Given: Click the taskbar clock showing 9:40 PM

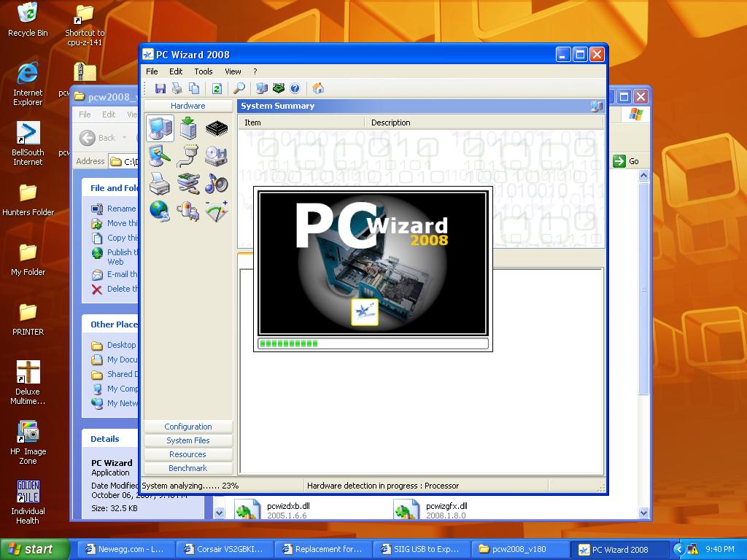Looking at the screenshot, I should tap(720, 549).
